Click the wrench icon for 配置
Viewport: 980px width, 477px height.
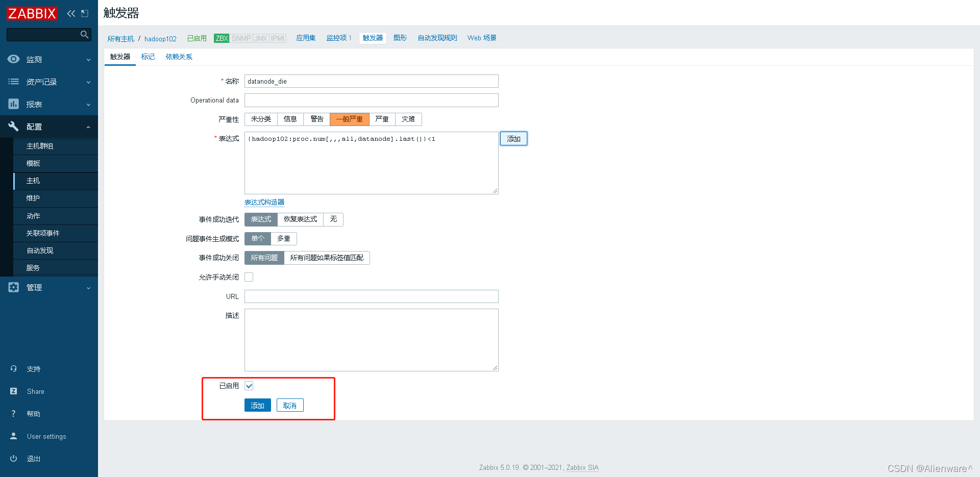coord(14,127)
